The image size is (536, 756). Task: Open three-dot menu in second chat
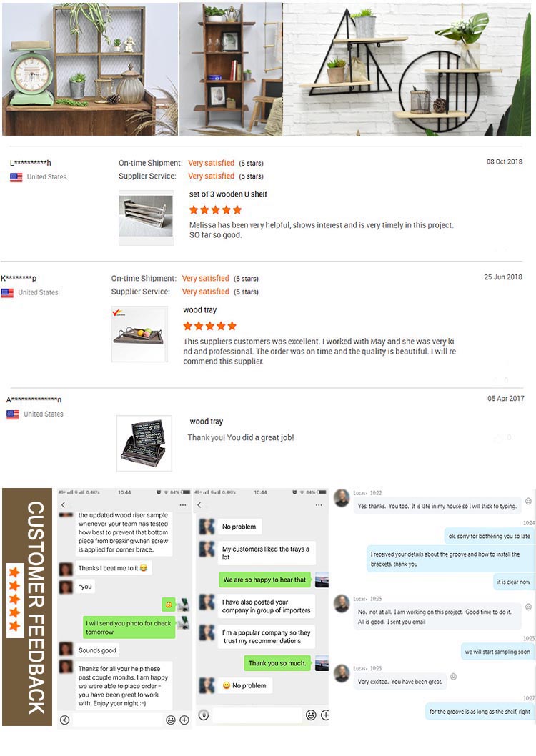tap(319, 505)
